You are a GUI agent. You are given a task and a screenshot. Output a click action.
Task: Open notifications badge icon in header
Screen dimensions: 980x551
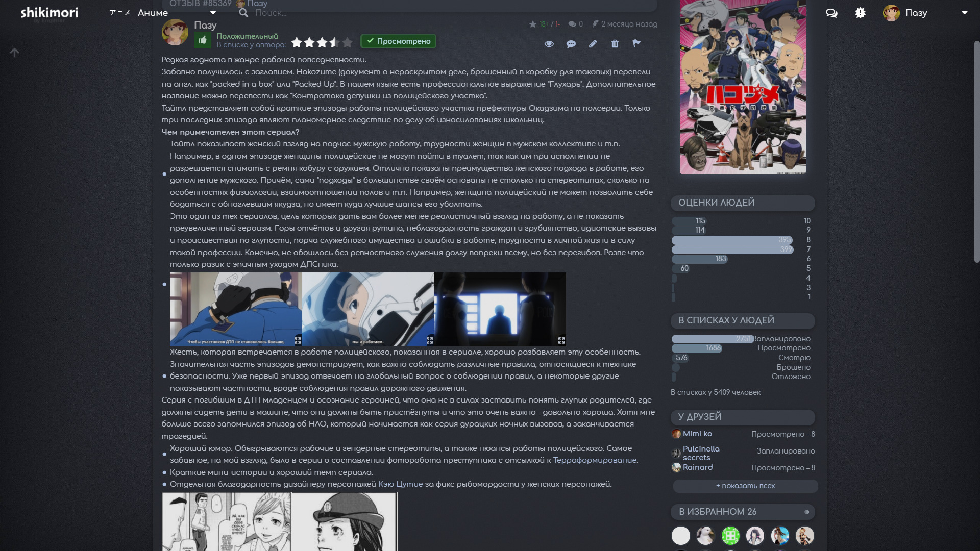point(860,13)
